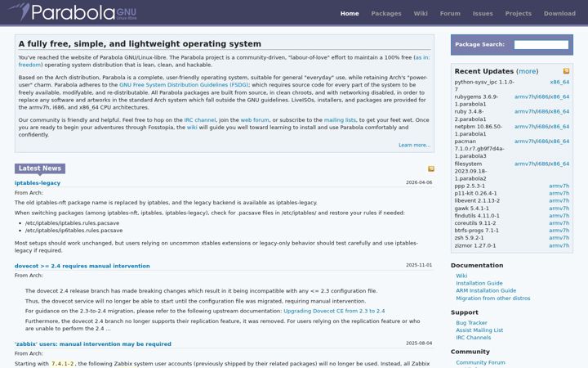Open the Wiki nav item
This screenshot has width=588, height=368.
[x=421, y=14]
